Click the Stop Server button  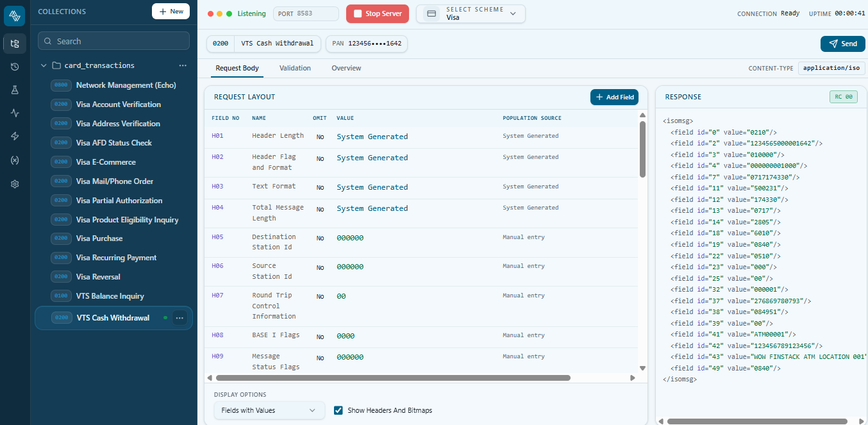(378, 13)
